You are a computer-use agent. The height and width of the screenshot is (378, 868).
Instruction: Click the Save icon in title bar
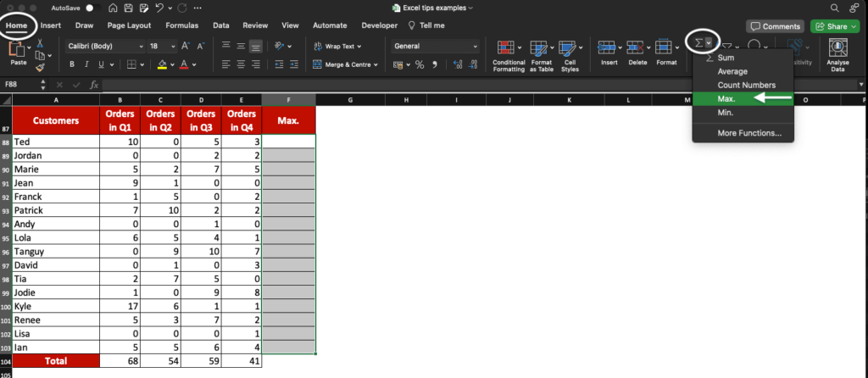pos(126,7)
